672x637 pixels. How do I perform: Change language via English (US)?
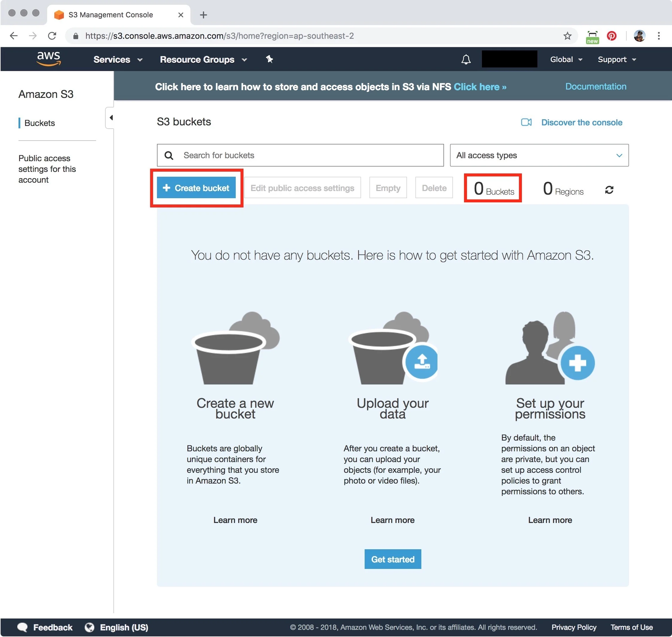coord(124,627)
